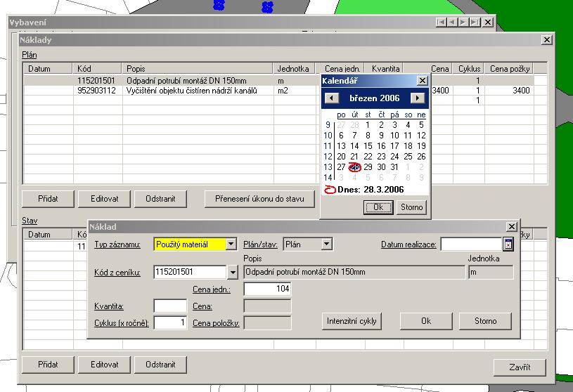Click Datum column header in Stav table
573x392 pixels.
tap(48, 235)
